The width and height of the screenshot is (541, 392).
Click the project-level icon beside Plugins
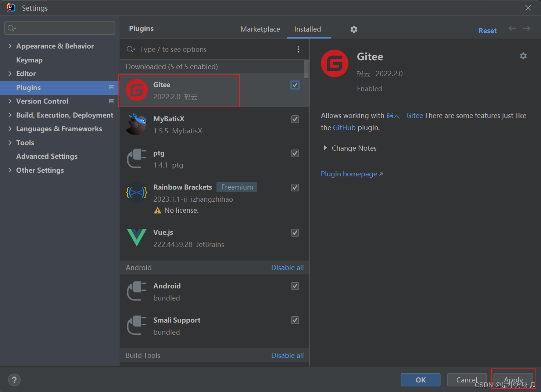[111, 87]
